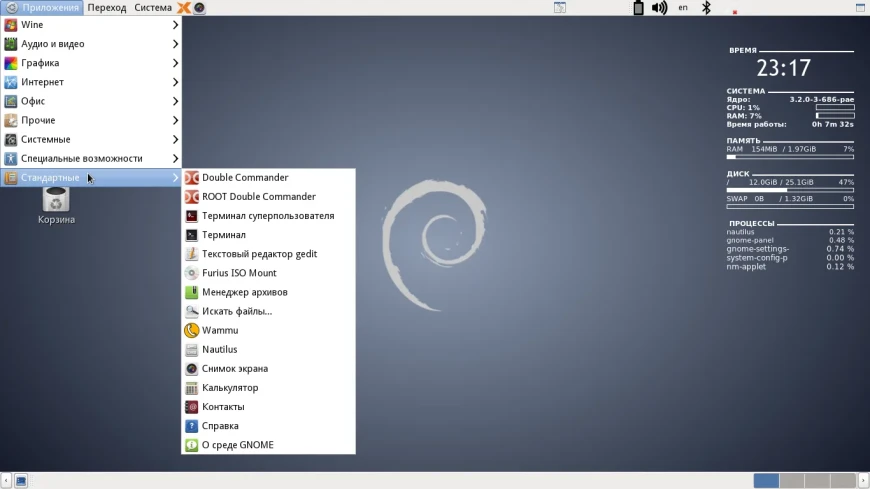Click the window selector at panel right end
The height and width of the screenshot is (489, 870).
coord(861,8)
